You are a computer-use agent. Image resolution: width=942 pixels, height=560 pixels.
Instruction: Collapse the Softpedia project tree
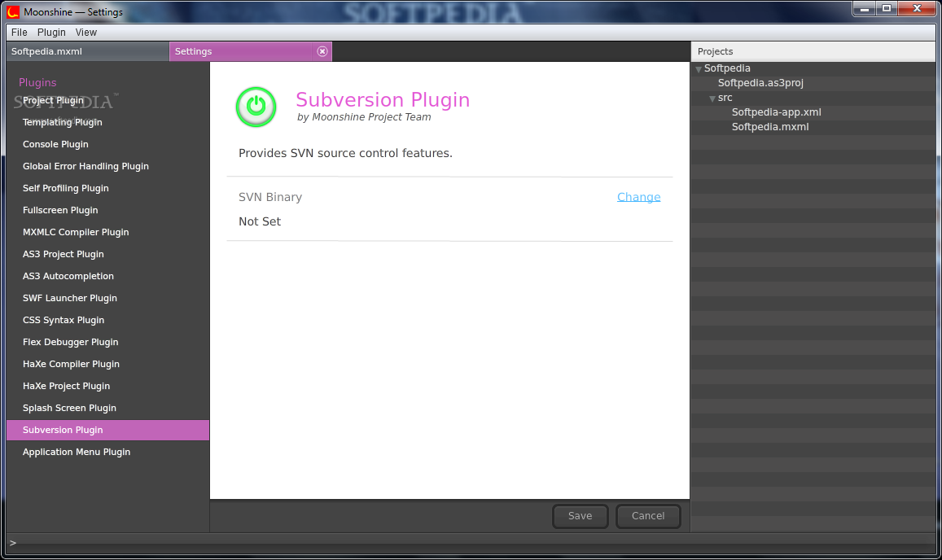click(x=699, y=69)
